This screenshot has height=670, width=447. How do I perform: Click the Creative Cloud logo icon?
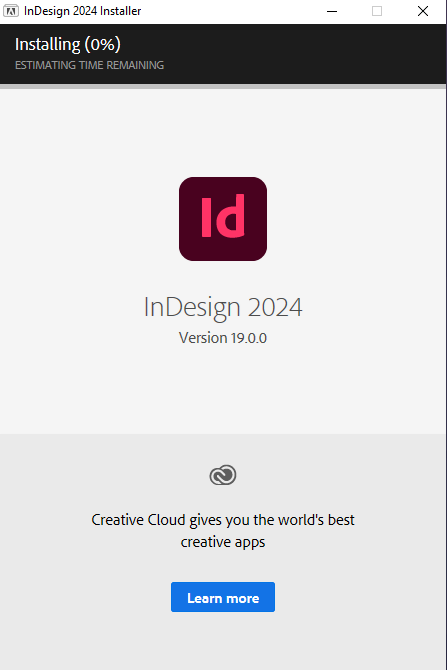pos(223,475)
